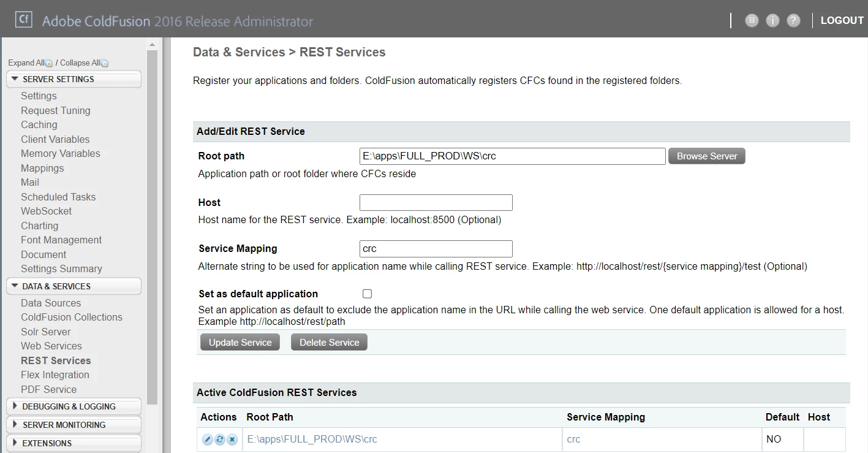The height and width of the screenshot is (453, 868).
Task: Click the LOGOUT link
Action: (842, 20)
